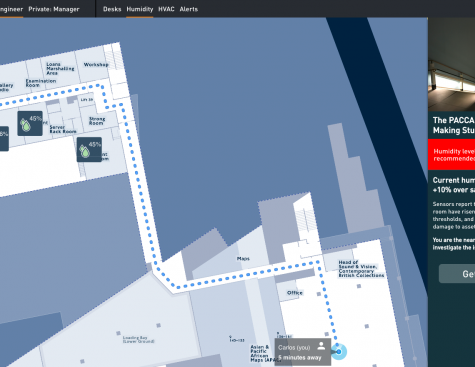Click the Loans Marshalling Area label
475x367 pixels.
point(60,68)
